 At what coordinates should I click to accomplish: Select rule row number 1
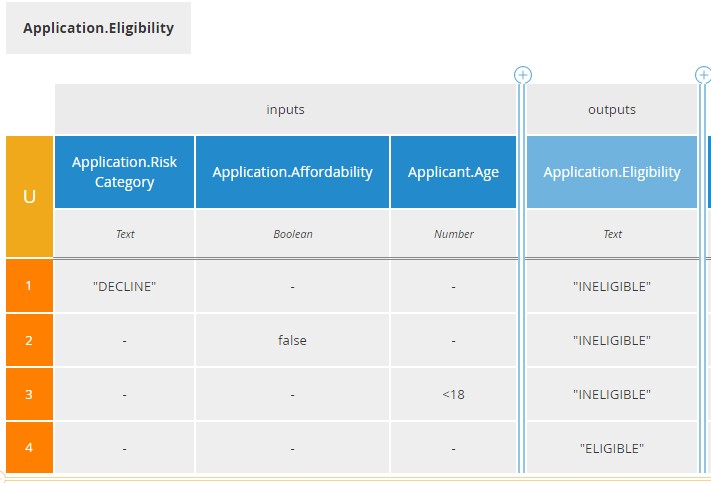click(x=29, y=286)
